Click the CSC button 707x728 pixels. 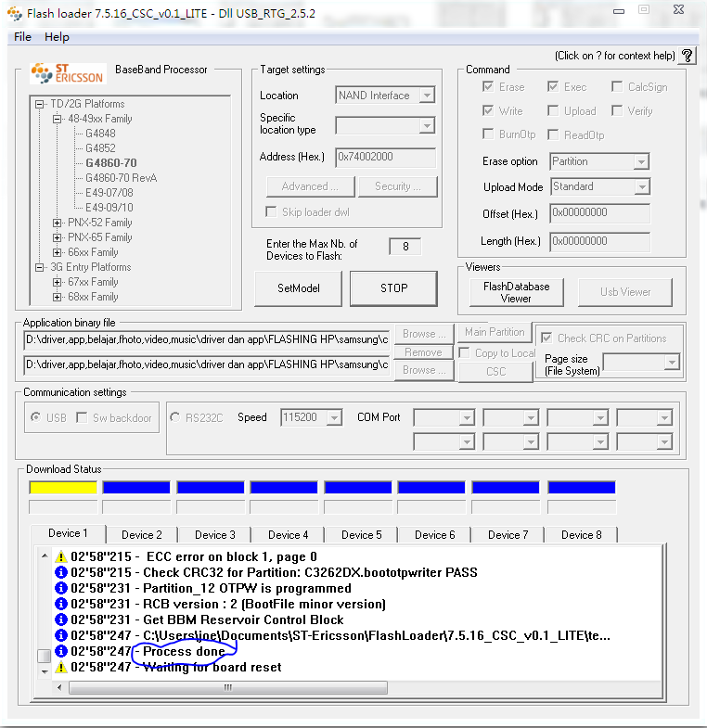[x=495, y=372]
